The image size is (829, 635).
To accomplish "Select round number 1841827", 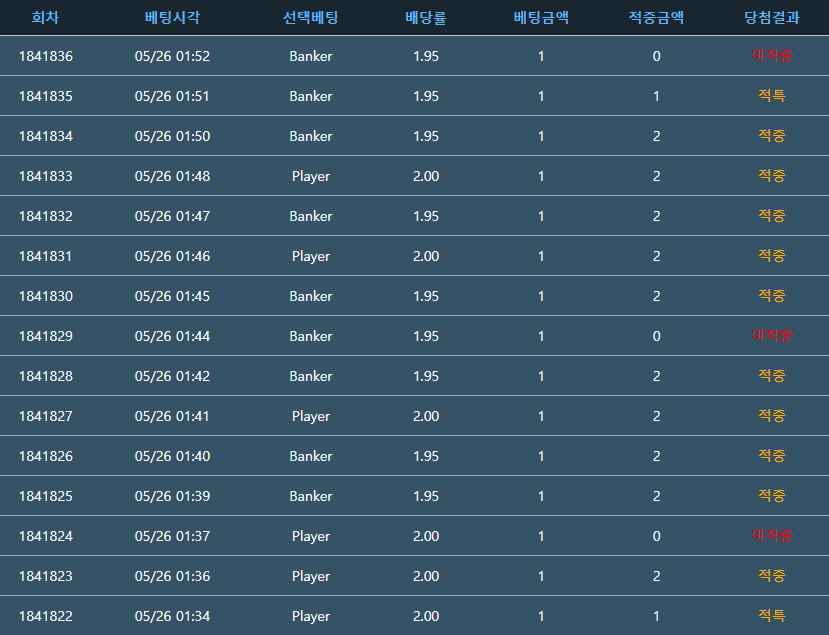I will [45, 416].
